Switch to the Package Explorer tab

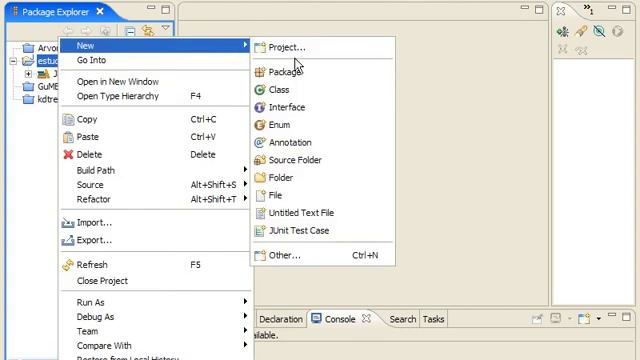coord(56,12)
